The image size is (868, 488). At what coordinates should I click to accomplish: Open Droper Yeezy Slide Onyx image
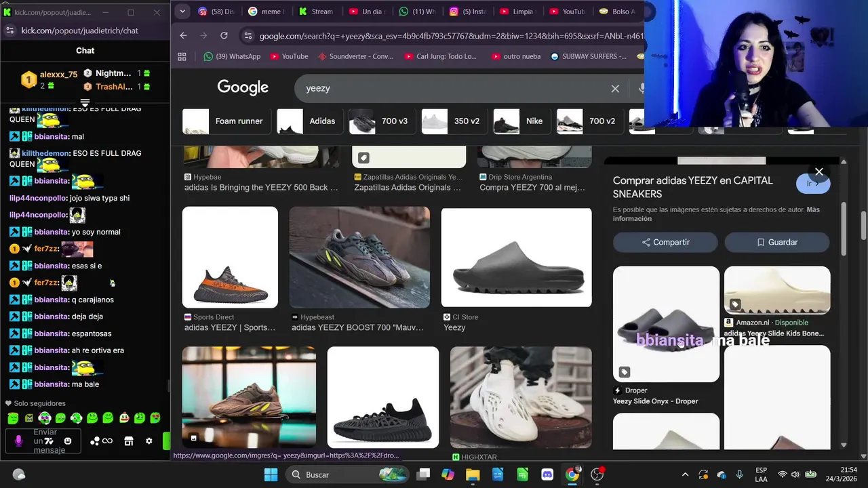tap(666, 324)
